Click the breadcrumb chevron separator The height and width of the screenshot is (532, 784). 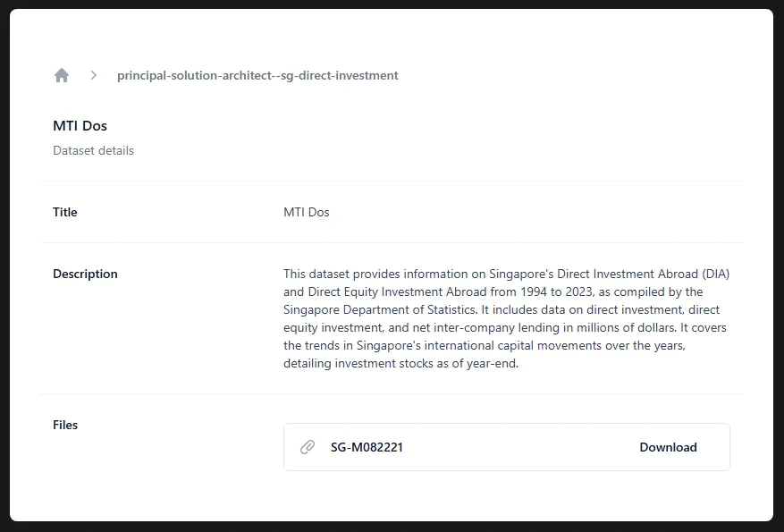coord(93,76)
